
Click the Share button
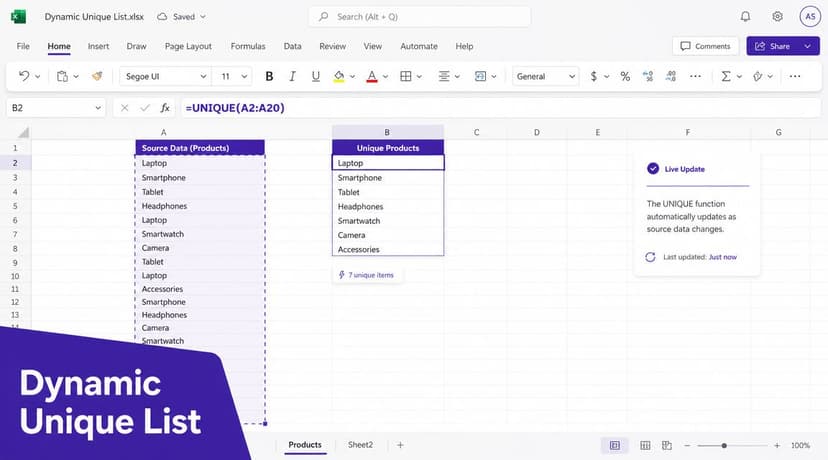(x=773, y=46)
